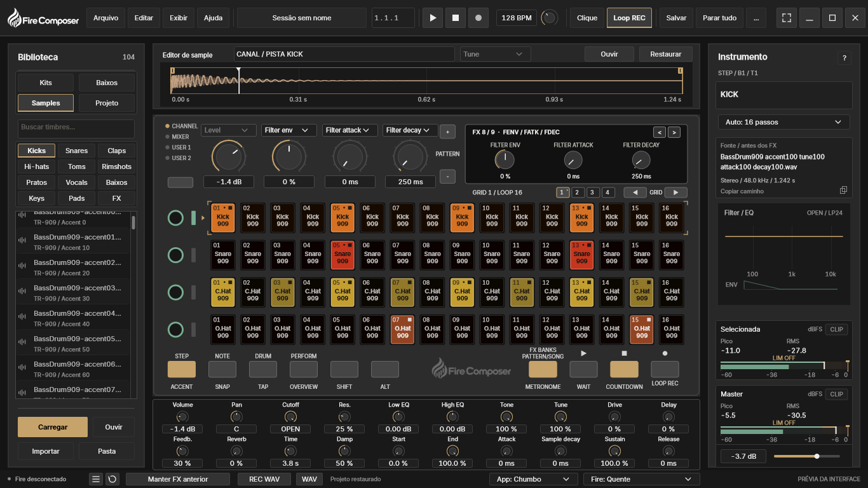Click the Manter FX anterior button
The height and width of the screenshot is (488, 868).
coord(178,479)
